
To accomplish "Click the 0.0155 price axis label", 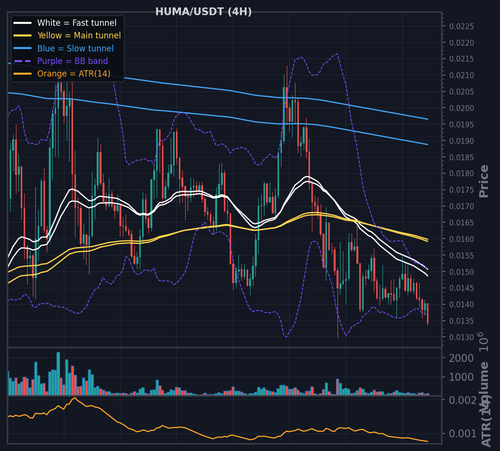I will click(462, 256).
